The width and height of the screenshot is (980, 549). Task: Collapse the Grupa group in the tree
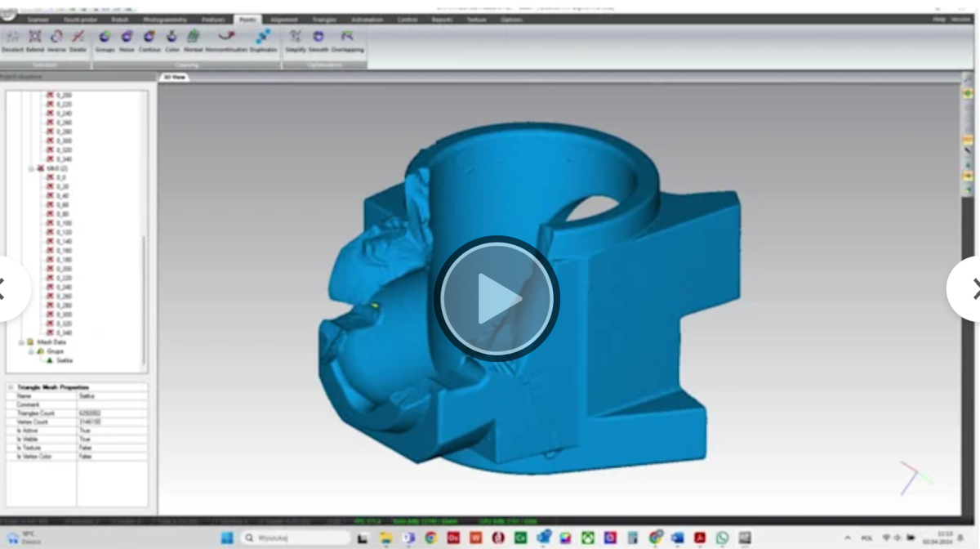pos(31,351)
